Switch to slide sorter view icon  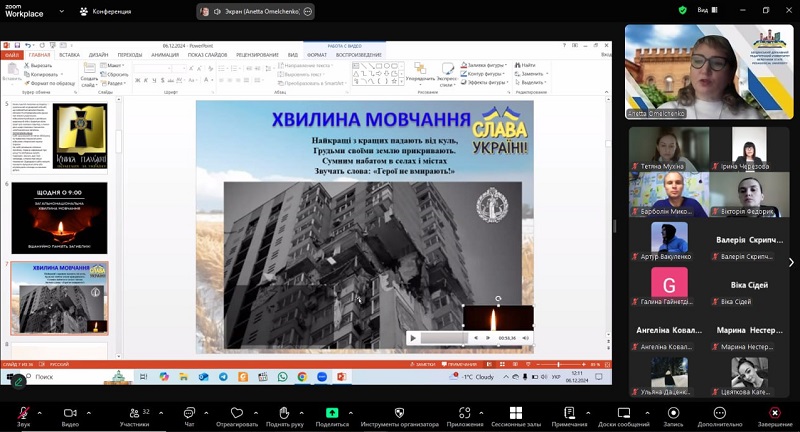(x=502, y=364)
